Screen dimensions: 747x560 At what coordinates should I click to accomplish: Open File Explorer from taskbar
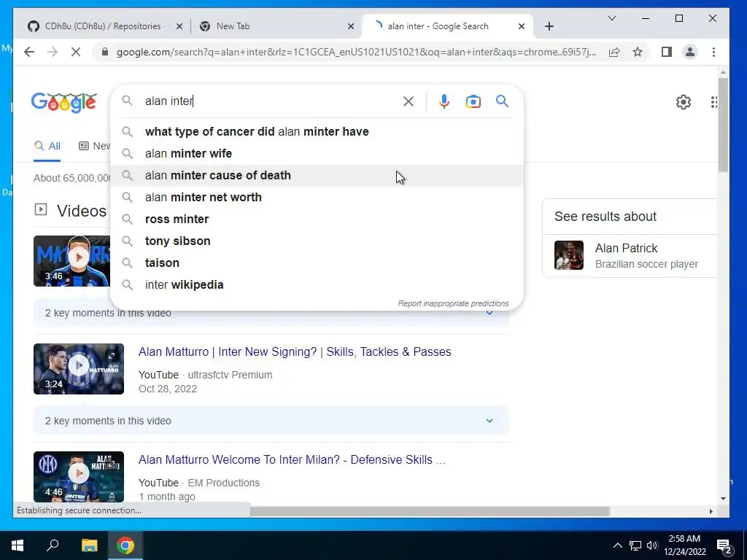pos(89,545)
